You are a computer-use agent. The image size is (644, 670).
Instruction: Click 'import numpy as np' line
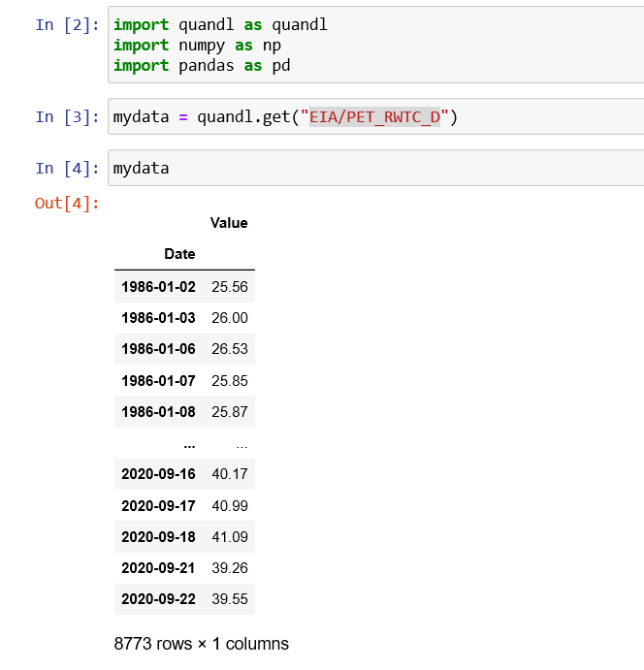[x=197, y=46]
